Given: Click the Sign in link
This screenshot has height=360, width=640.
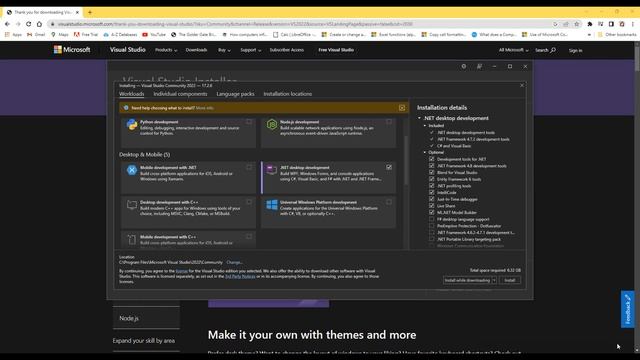Looking at the screenshot, I should point(576,50).
